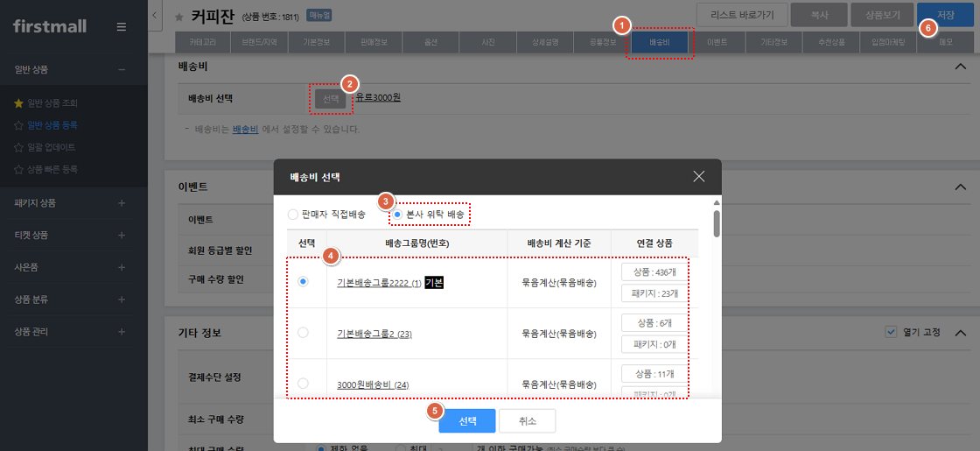Collapse the 일반 상품 menu section

click(122, 69)
